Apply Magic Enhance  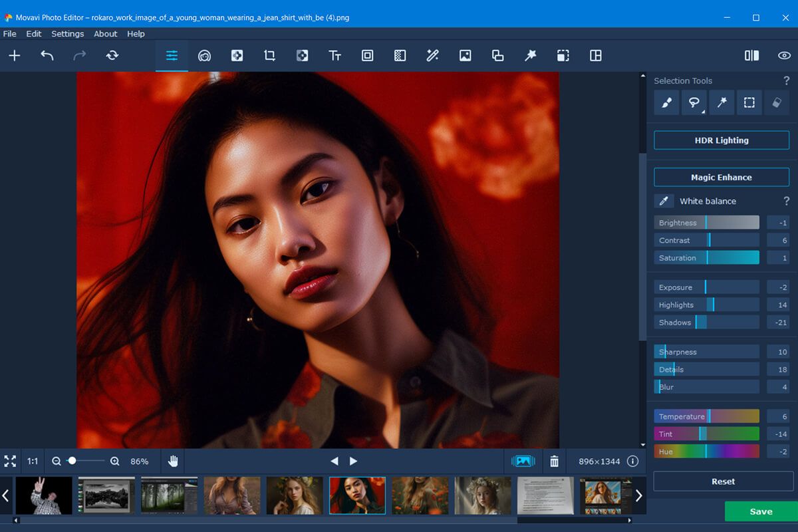721,177
